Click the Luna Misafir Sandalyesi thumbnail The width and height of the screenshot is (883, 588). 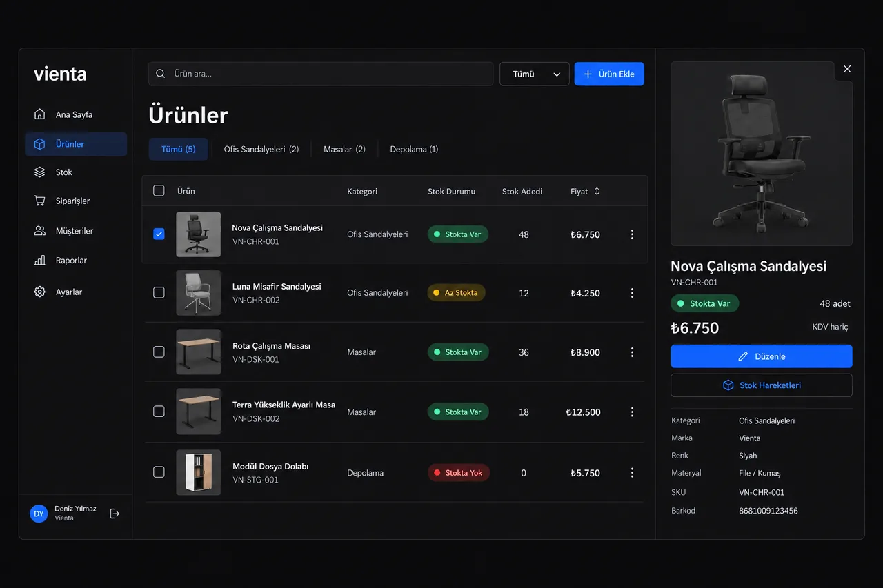pyautogui.click(x=199, y=293)
